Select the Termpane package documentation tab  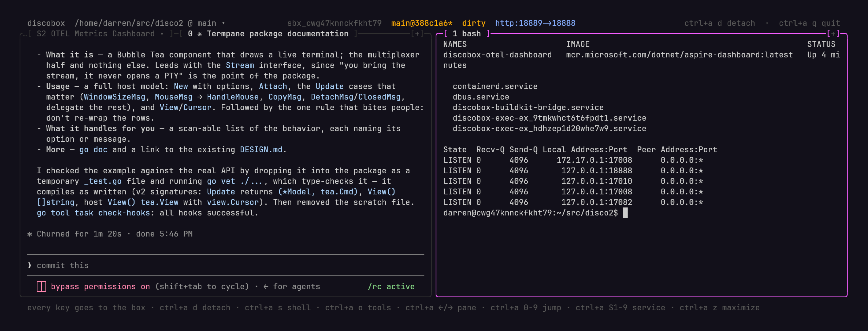tap(268, 34)
